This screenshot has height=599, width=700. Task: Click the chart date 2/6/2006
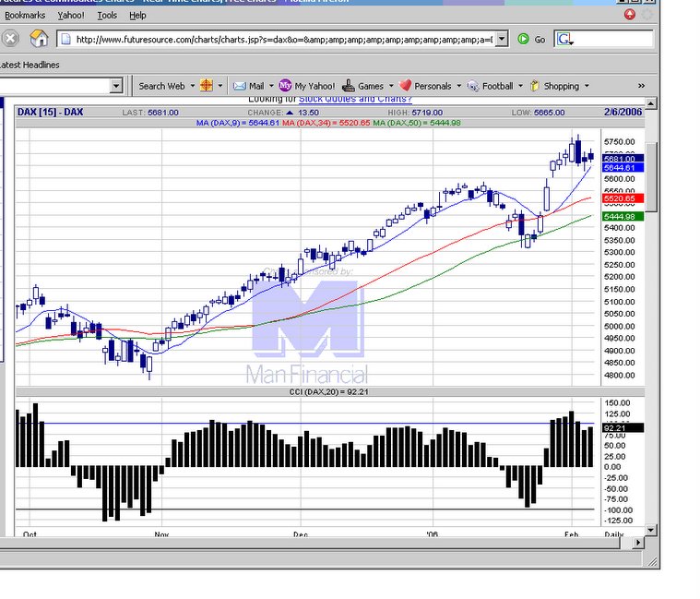tap(623, 112)
